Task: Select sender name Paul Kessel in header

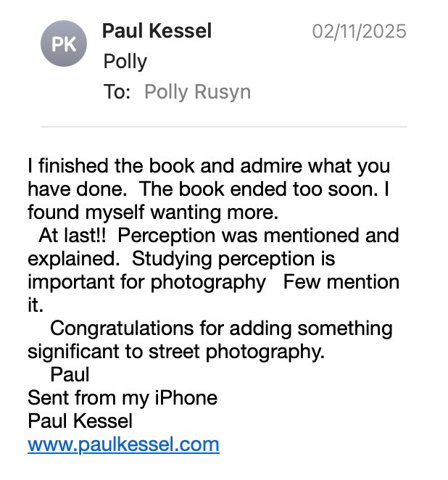Action: [x=157, y=31]
